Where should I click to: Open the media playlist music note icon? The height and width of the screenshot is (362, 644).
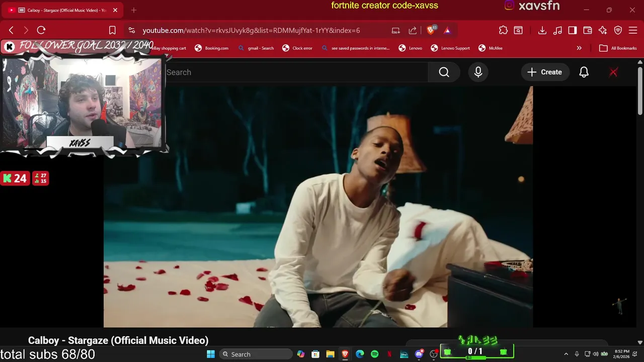(557, 30)
